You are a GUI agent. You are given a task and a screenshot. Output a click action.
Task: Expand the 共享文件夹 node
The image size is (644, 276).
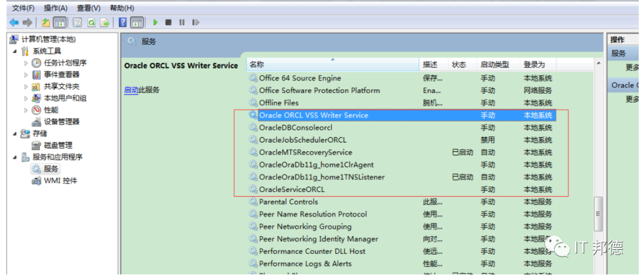click(x=26, y=86)
